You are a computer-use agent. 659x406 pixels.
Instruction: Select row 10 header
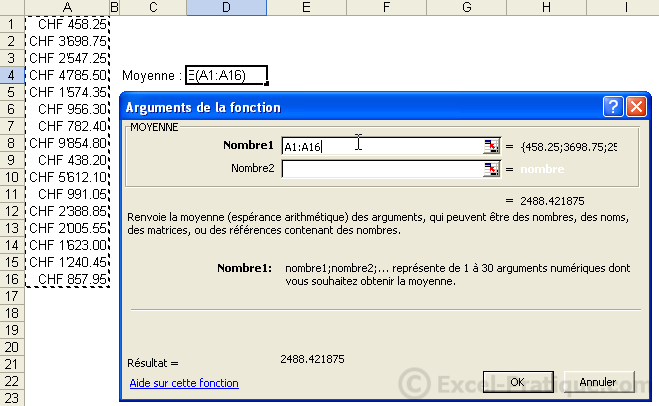[x=12, y=177]
